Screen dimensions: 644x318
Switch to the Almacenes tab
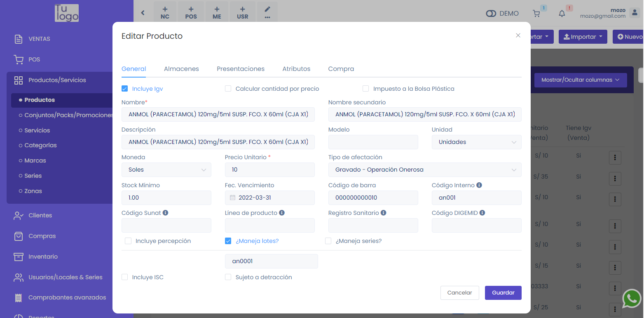coord(181,69)
